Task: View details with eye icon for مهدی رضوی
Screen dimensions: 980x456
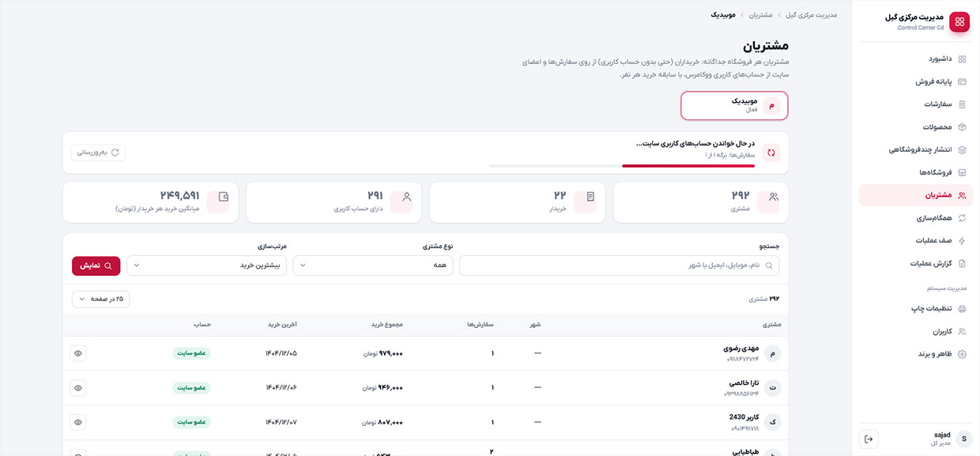Action: coord(78,353)
